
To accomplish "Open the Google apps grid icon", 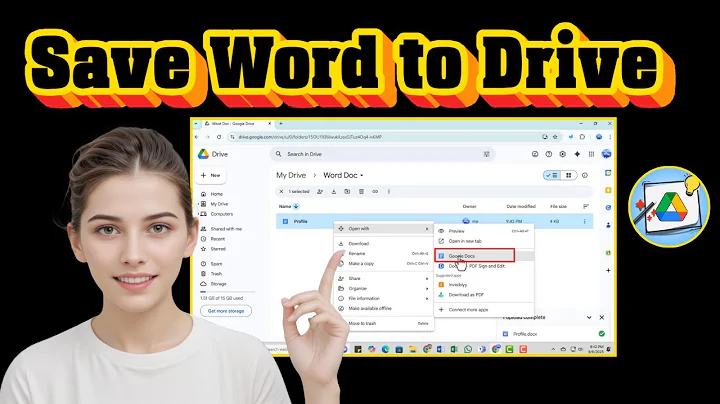I will [x=591, y=154].
